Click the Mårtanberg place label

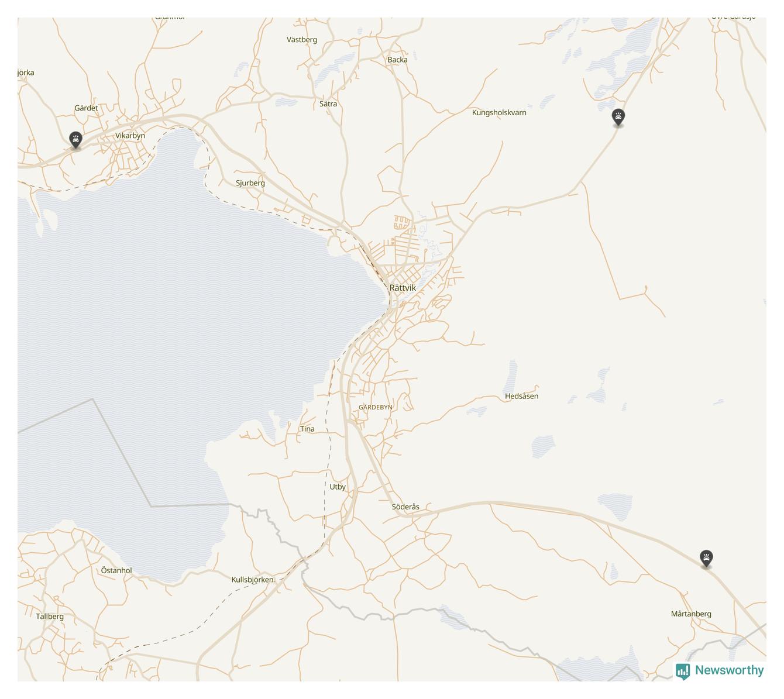691,614
